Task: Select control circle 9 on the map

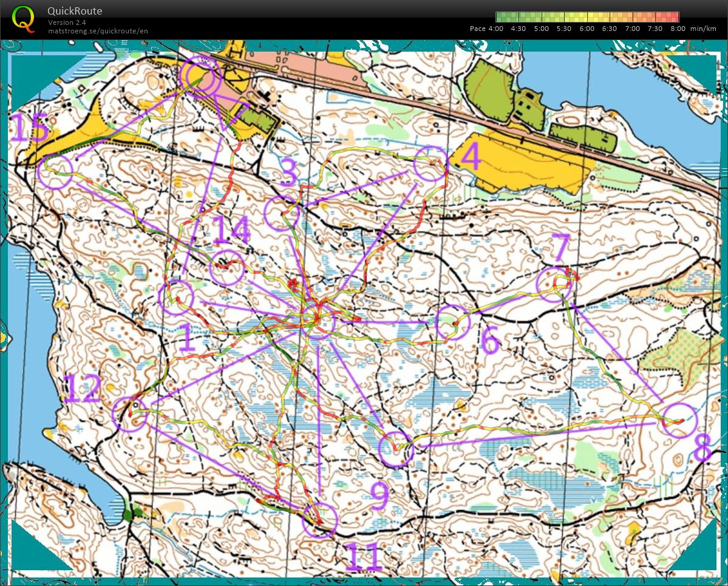Action: point(395,449)
